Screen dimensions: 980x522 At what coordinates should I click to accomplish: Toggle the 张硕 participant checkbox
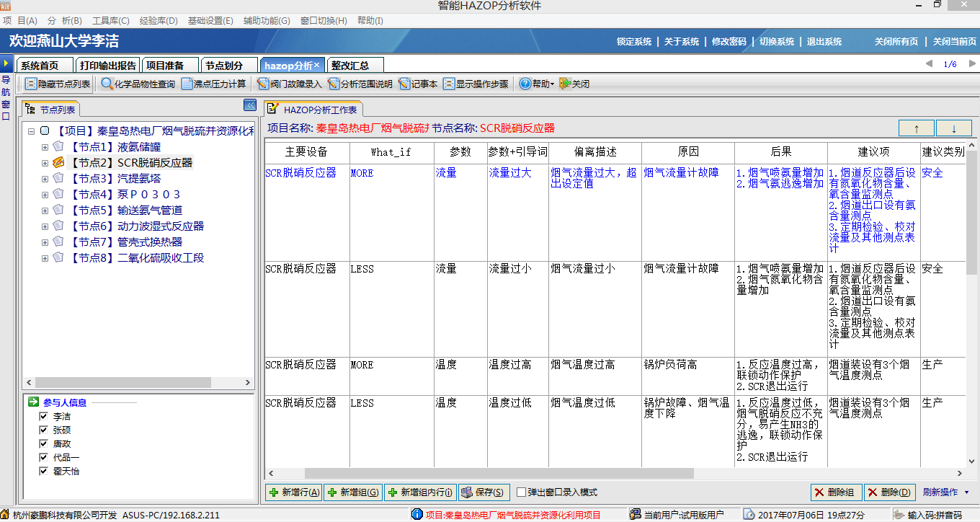(x=43, y=430)
